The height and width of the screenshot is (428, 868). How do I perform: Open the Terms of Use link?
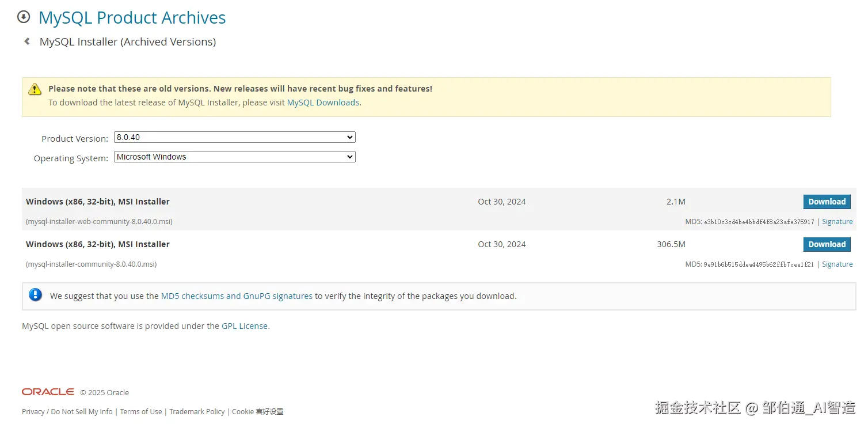[141, 412]
